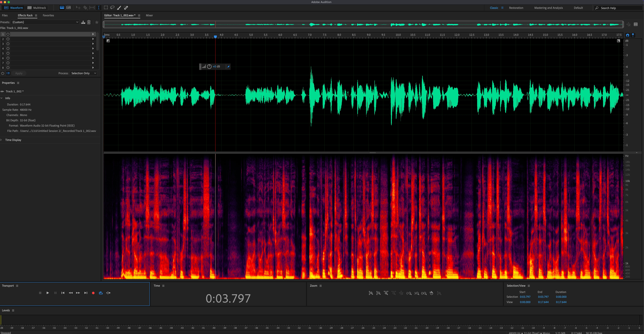Toggle Loop Playback in Transport

coord(101,293)
